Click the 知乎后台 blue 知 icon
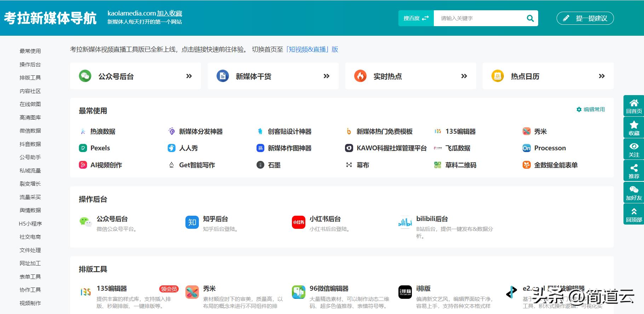The image size is (644, 314). pyautogui.click(x=192, y=222)
